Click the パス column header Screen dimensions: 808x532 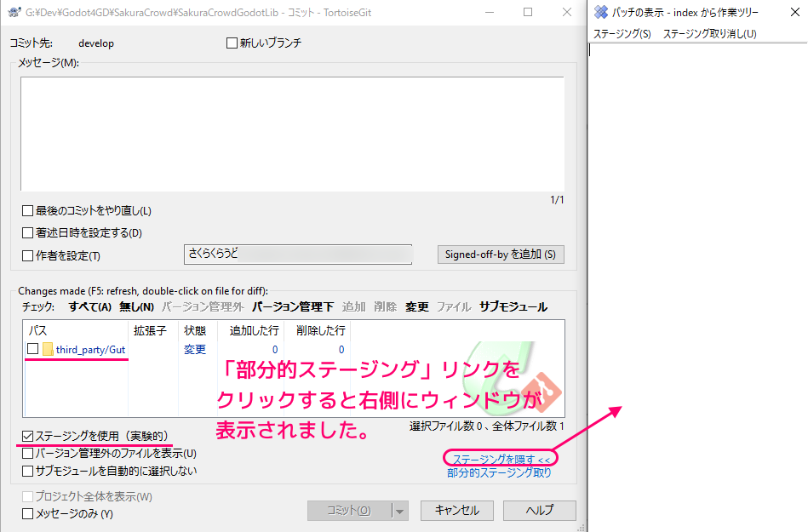[37, 329]
